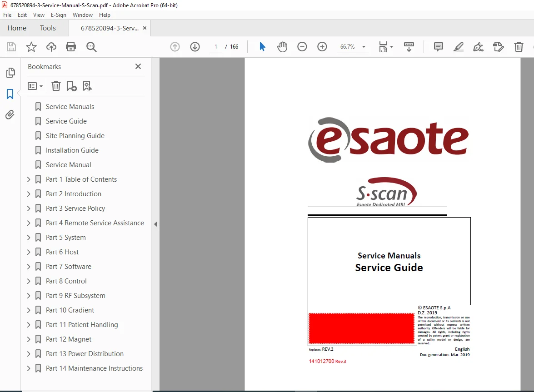
Task: Collapse navigation pane with side arrow
Action: coord(155,224)
